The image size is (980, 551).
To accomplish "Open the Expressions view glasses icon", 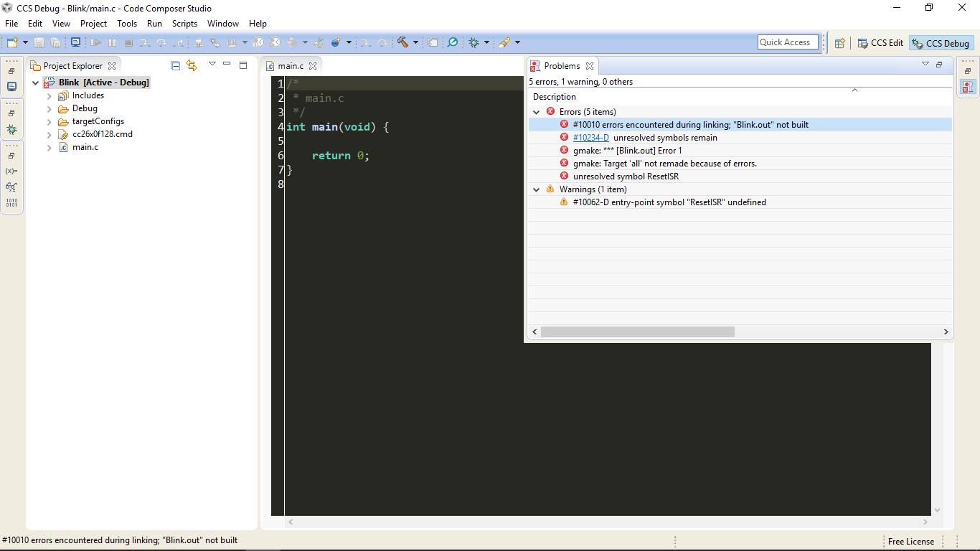I will click(x=11, y=187).
